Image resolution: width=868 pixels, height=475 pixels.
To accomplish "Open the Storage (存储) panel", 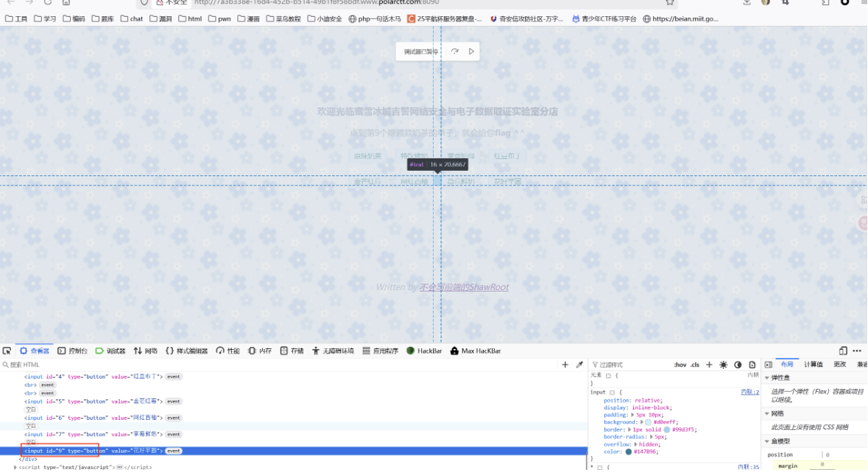I will click(x=292, y=351).
